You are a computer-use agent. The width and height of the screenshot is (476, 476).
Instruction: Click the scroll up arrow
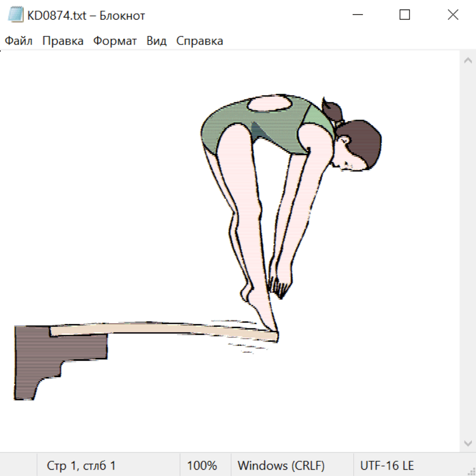[468, 61]
